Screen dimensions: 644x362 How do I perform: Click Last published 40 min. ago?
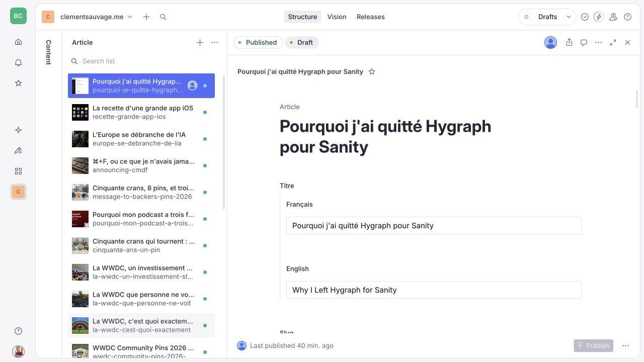(291, 345)
